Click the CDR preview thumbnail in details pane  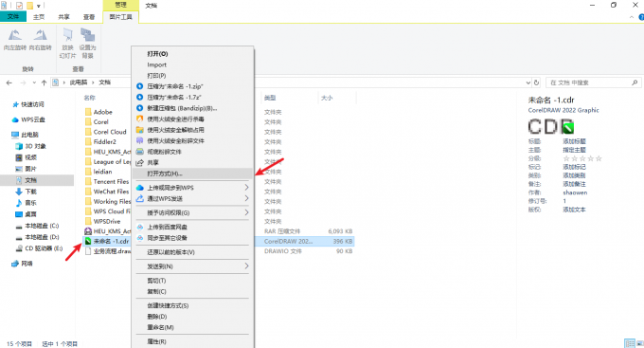click(551, 127)
